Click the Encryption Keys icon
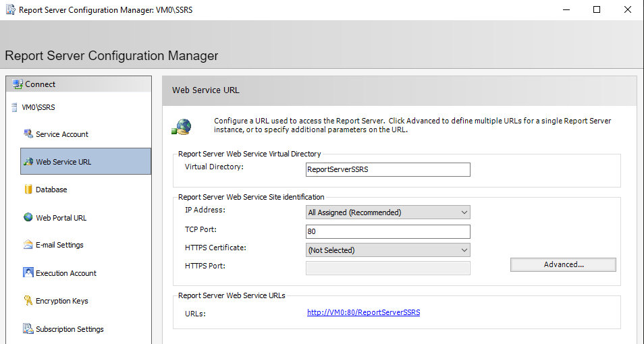The image size is (644, 344). [x=28, y=300]
